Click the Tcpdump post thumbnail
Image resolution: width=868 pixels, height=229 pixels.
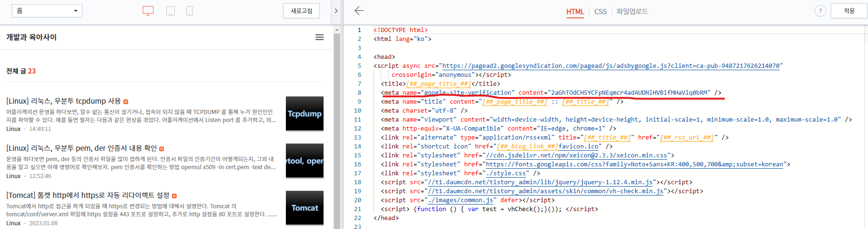pyautogui.click(x=305, y=114)
